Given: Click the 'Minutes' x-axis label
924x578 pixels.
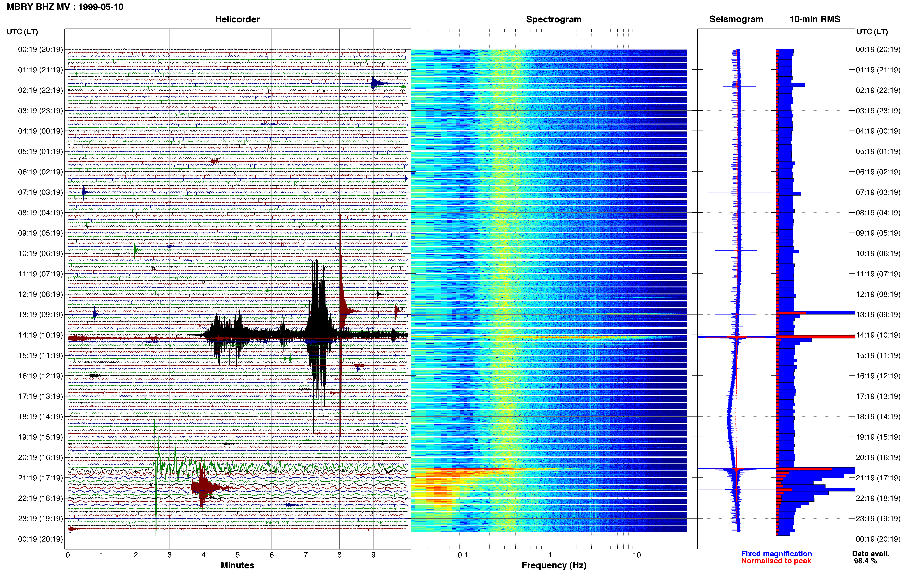Looking at the screenshot, I should pos(237,565).
